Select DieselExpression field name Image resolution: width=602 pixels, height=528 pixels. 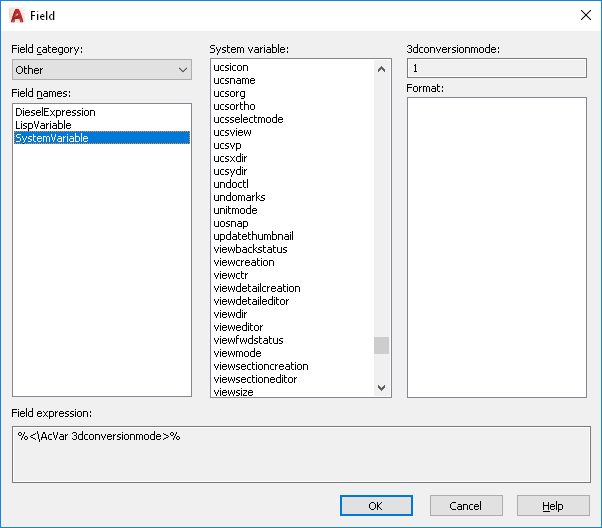pyautogui.click(x=56, y=112)
